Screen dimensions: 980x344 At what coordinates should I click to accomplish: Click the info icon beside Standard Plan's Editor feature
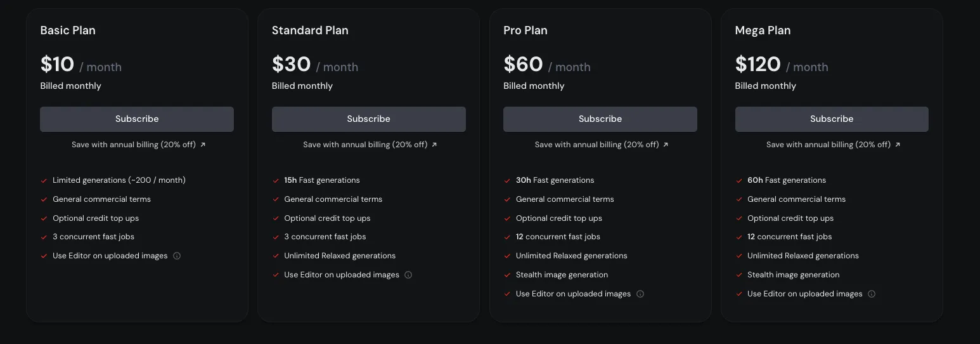point(408,275)
